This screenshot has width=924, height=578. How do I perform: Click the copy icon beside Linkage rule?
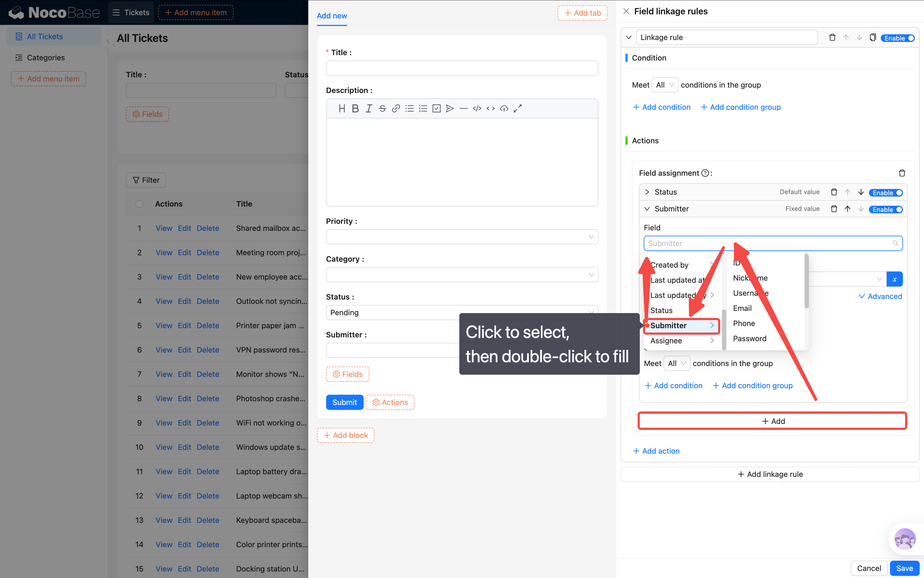coord(872,38)
